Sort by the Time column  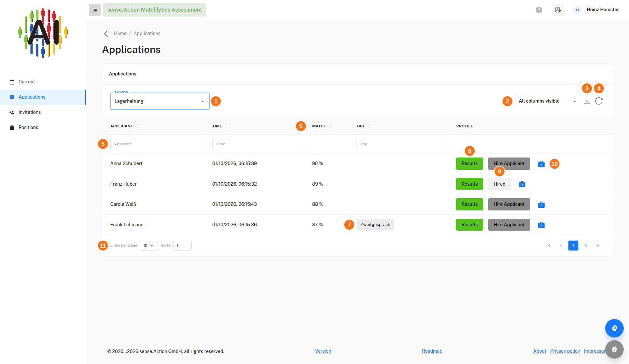[226, 126]
